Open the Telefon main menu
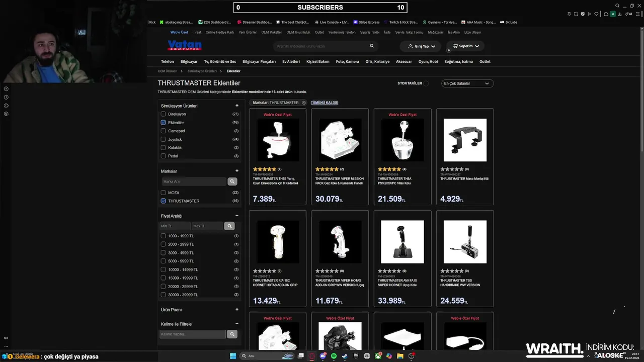 (x=167, y=61)
